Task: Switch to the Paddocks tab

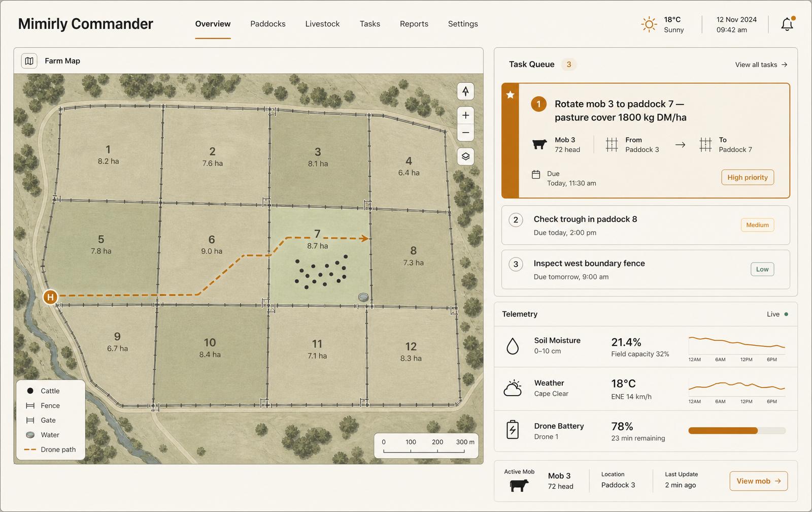Action: 268,24
